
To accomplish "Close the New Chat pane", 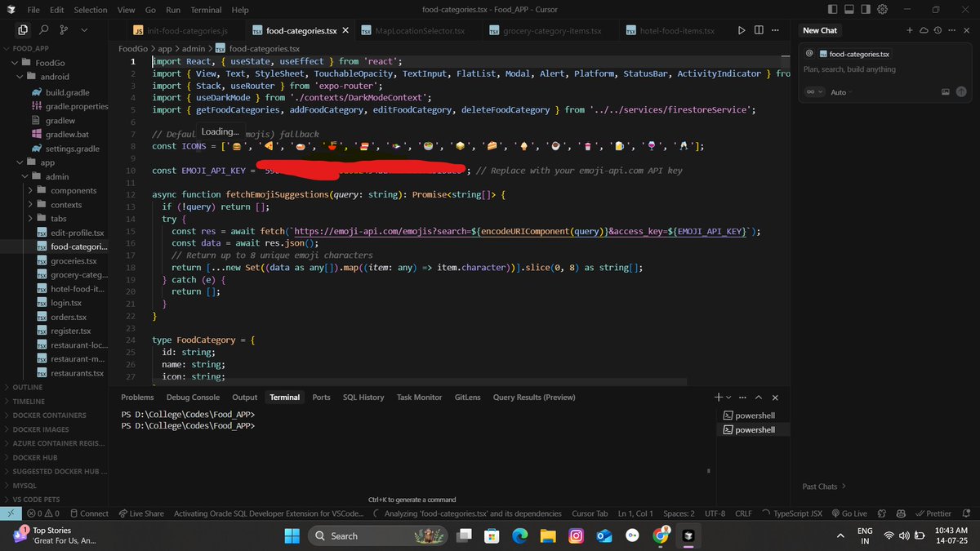I will [965, 30].
